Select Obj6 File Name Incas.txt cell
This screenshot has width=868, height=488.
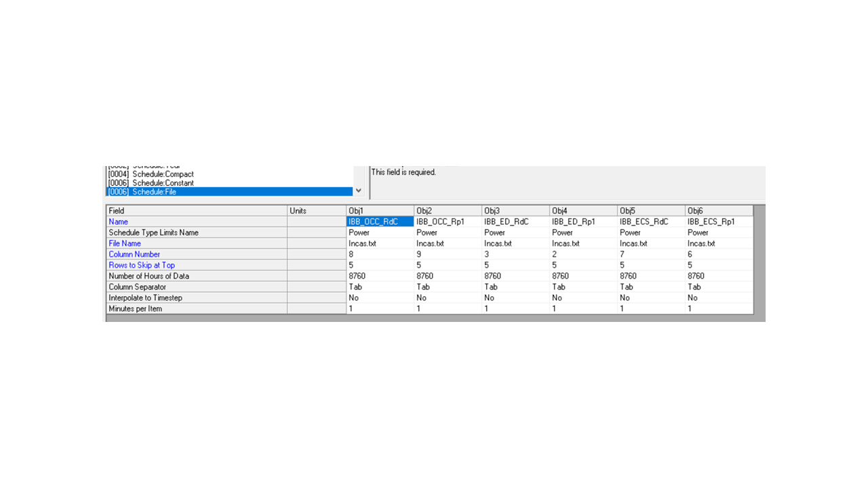tap(719, 243)
